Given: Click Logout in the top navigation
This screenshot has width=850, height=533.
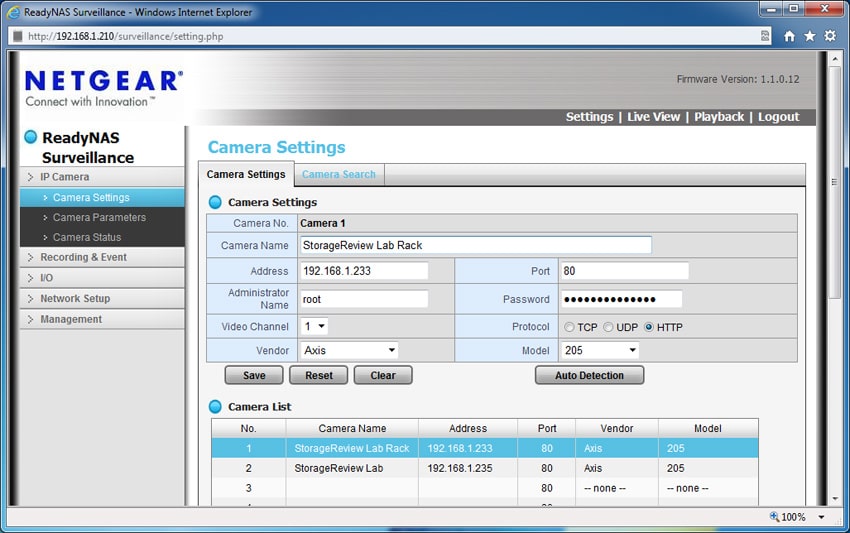Looking at the screenshot, I should point(778,117).
